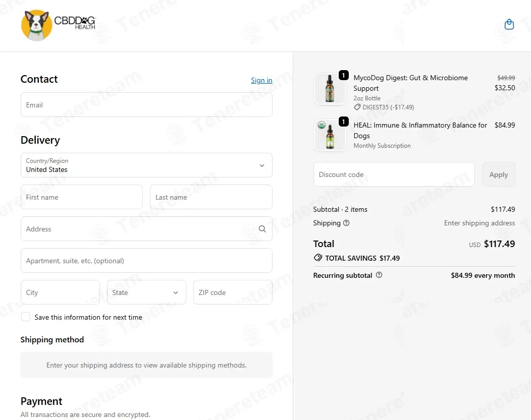Click the Shipping method heading
This screenshot has height=420, width=531.
point(52,339)
